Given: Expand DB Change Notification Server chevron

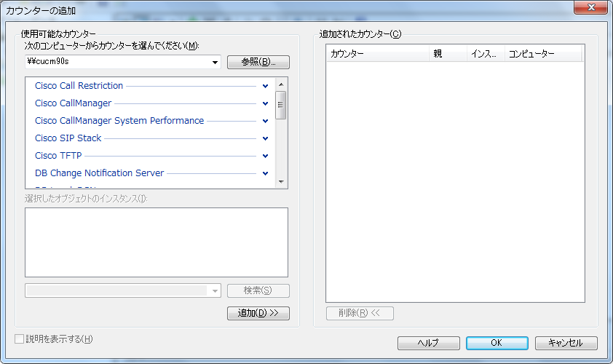Looking at the screenshot, I should [266, 173].
